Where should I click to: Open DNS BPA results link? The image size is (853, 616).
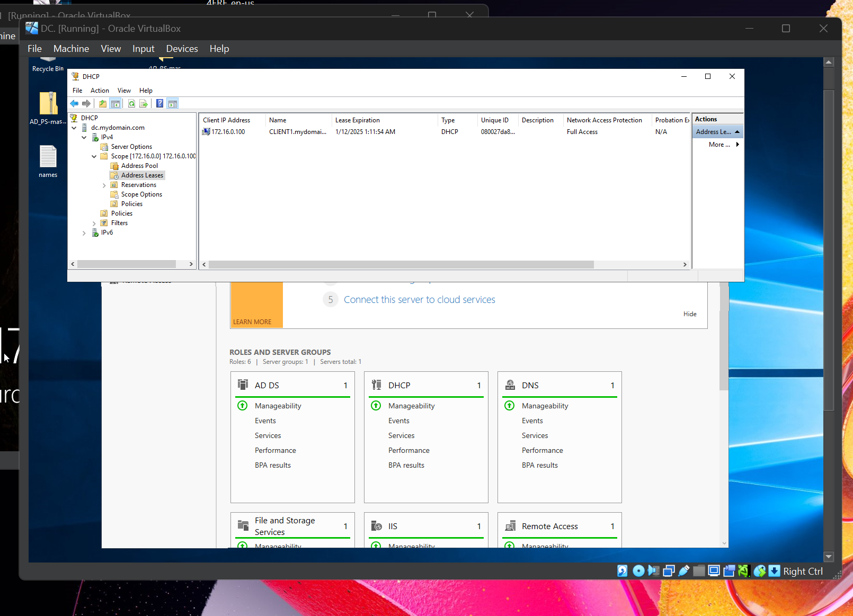click(539, 465)
